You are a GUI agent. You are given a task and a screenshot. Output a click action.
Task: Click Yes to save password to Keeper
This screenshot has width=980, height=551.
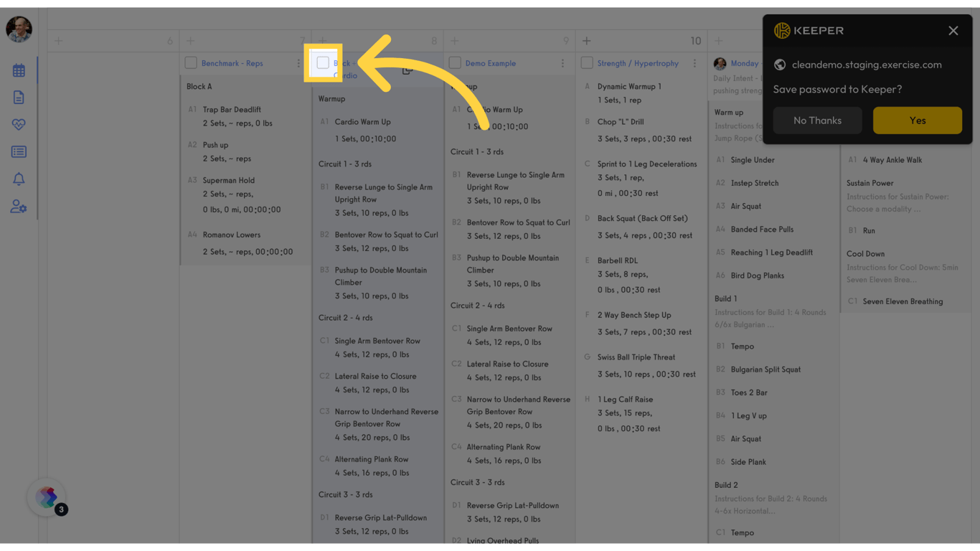click(x=918, y=121)
